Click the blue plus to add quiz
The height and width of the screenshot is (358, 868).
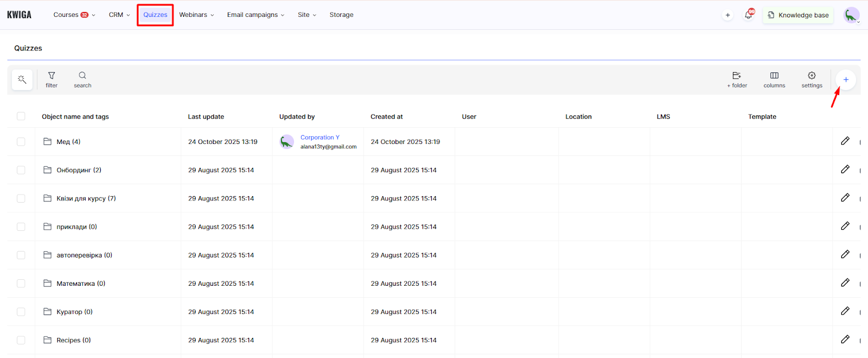pos(845,80)
